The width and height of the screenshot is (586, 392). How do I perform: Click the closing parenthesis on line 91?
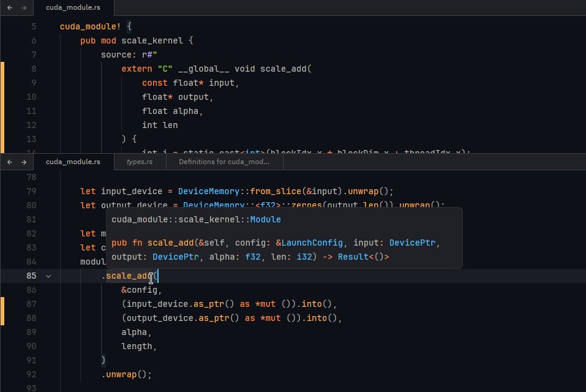click(103, 360)
